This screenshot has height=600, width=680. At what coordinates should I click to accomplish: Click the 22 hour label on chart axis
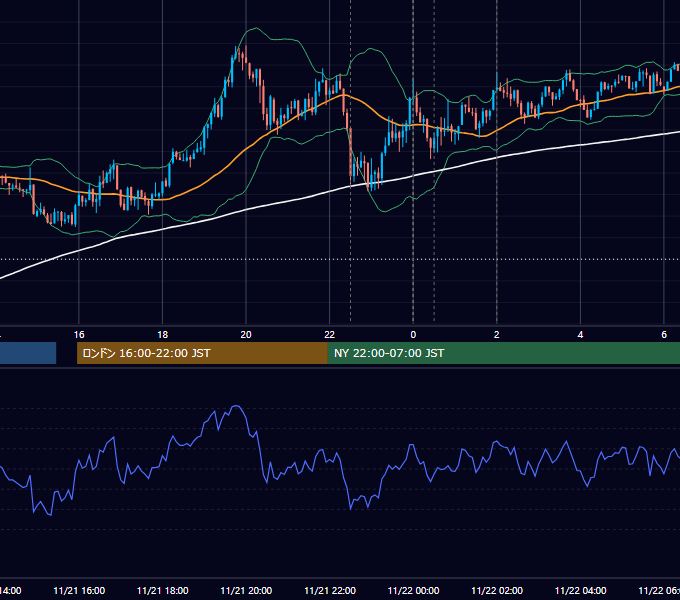(330, 335)
